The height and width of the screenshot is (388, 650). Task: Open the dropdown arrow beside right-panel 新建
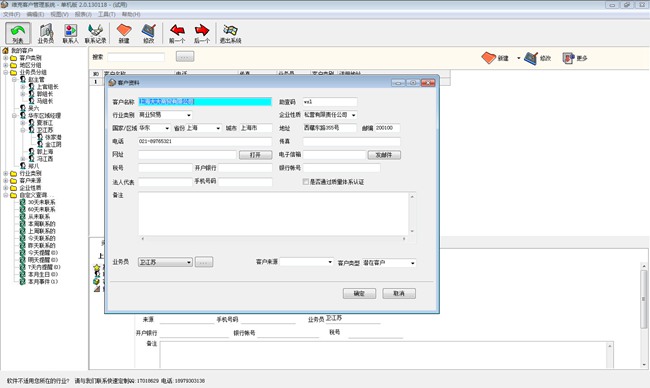pos(518,58)
